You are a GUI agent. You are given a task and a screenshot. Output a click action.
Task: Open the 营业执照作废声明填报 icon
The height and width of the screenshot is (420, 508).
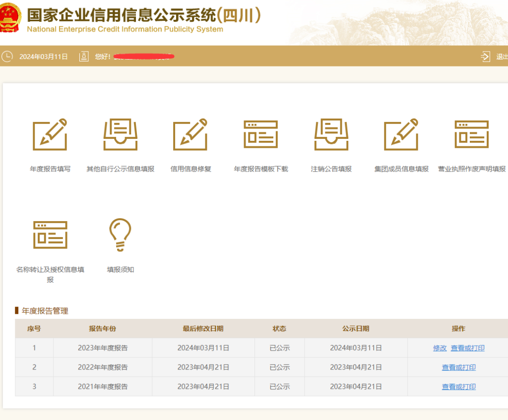pyautogui.click(x=471, y=134)
